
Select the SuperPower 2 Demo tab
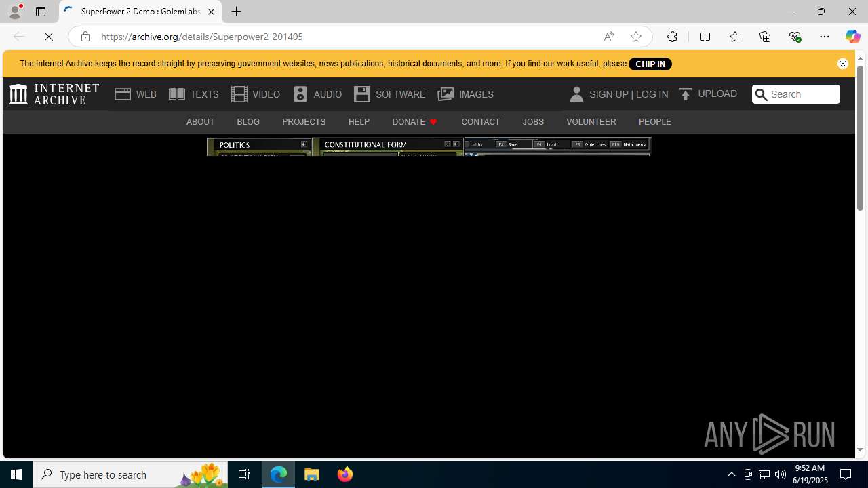pyautogui.click(x=140, y=12)
